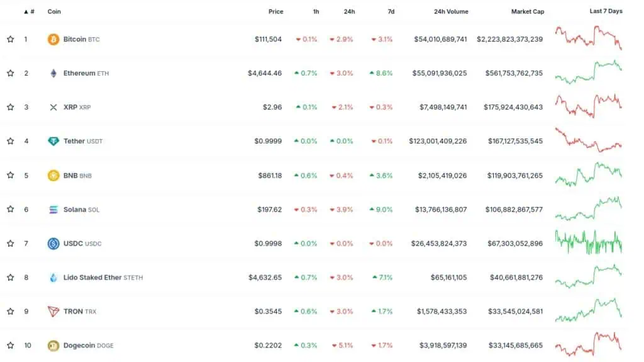Click TRON market cap $33,545,024,581
This screenshot has height=362, width=644.
(516, 312)
